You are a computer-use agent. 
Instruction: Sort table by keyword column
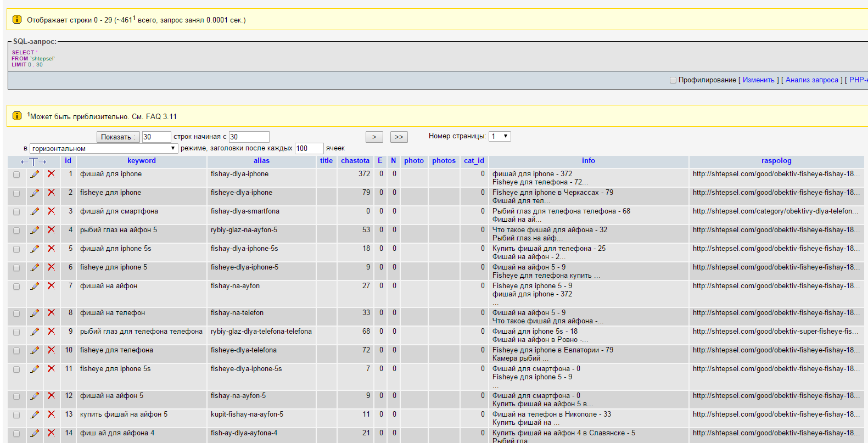click(x=142, y=161)
